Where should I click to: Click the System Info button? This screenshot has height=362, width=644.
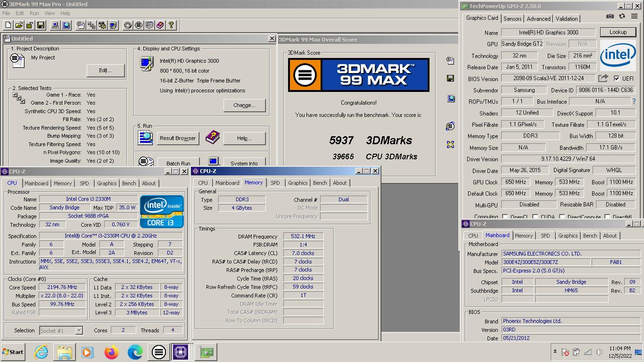click(x=244, y=162)
